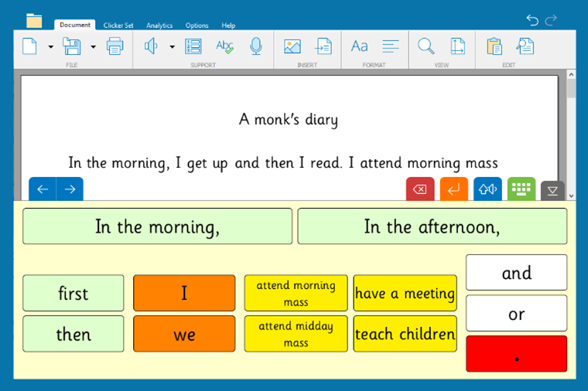The height and width of the screenshot is (391, 588).
Task: Open the spell check tool
Action: pyautogui.click(x=224, y=46)
